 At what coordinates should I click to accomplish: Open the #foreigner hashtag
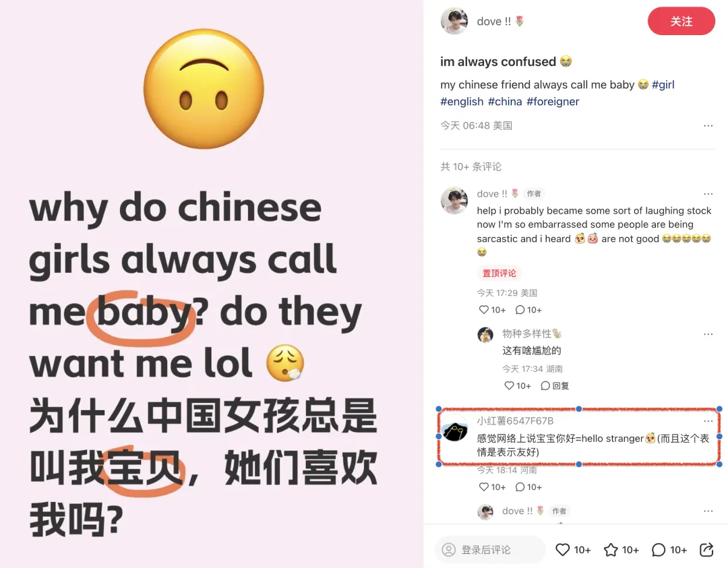(553, 102)
